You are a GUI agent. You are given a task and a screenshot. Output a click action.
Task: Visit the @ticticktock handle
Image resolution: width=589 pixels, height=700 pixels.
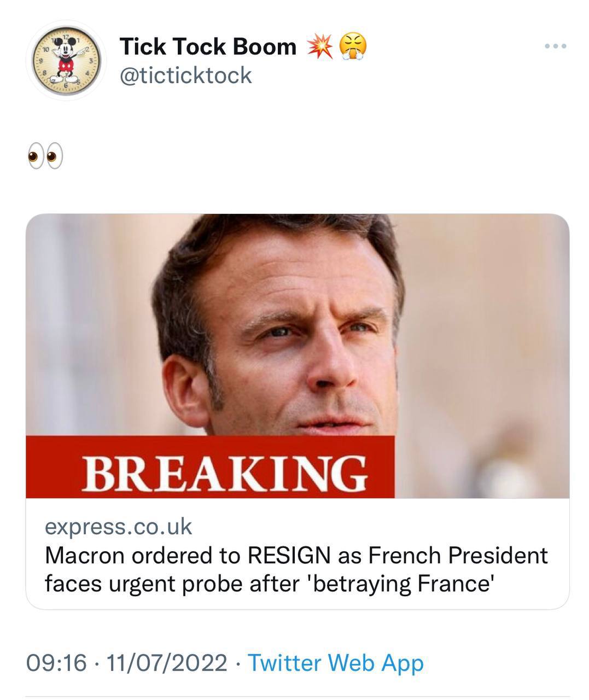(x=185, y=75)
